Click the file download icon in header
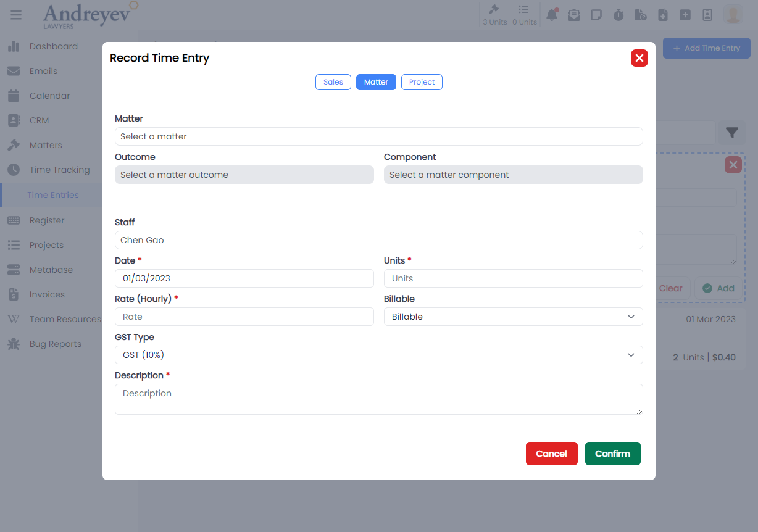The width and height of the screenshot is (758, 532). click(663, 15)
